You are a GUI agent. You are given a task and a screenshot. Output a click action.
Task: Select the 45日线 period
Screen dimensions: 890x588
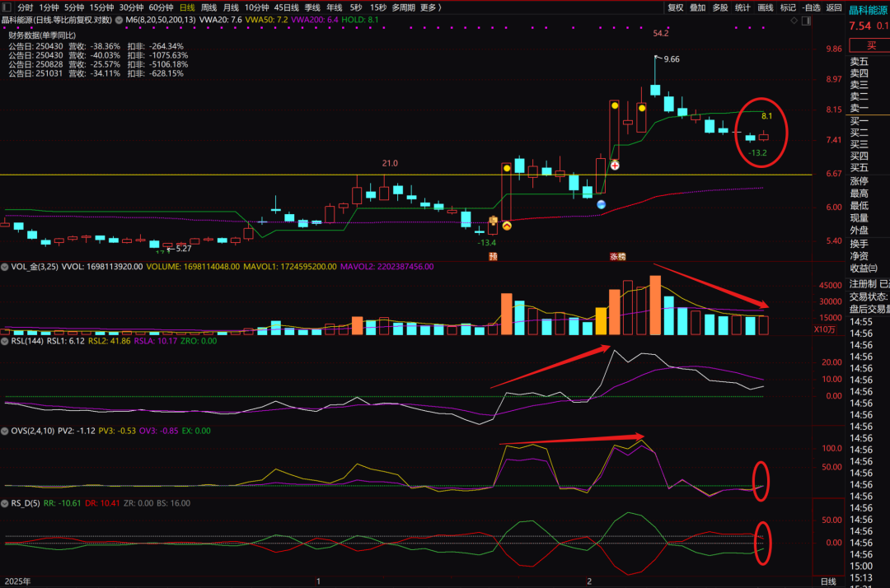click(286, 7)
